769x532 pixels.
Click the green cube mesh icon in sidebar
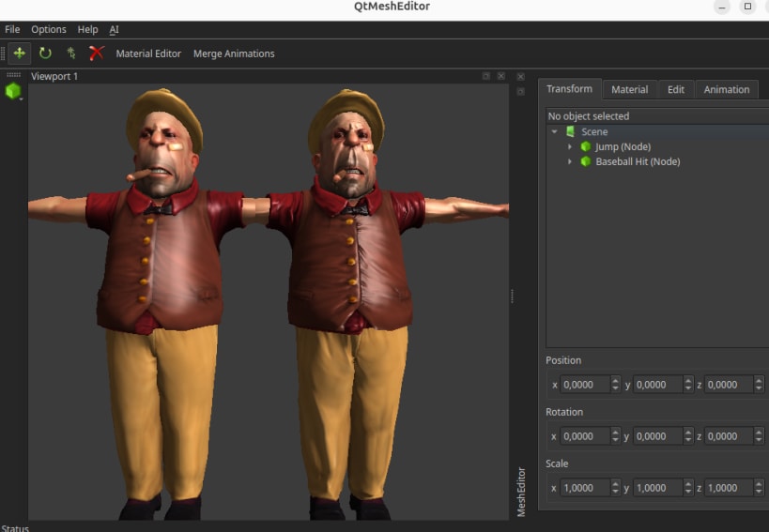[x=13, y=91]
